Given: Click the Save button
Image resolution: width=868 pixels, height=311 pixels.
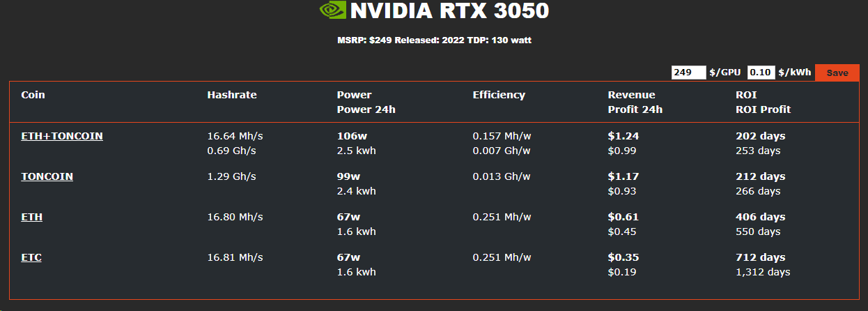Looking at the screenshot, I should coord(837,73).
